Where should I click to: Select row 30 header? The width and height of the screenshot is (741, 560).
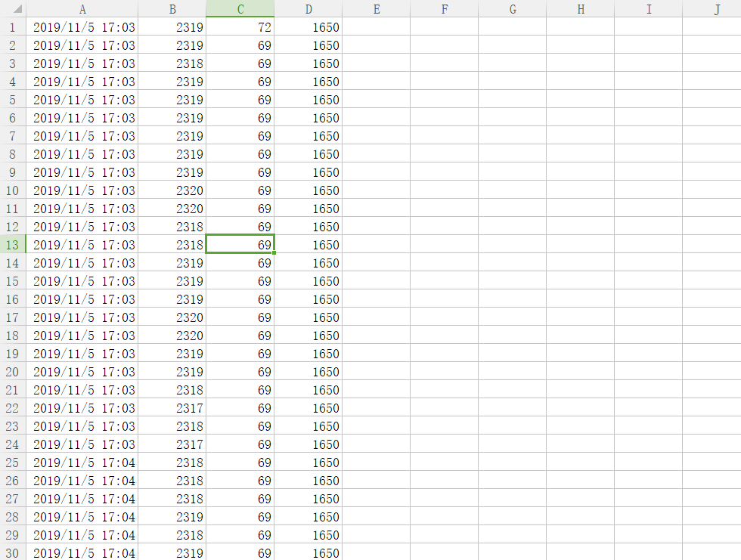[x=13, y=552]
